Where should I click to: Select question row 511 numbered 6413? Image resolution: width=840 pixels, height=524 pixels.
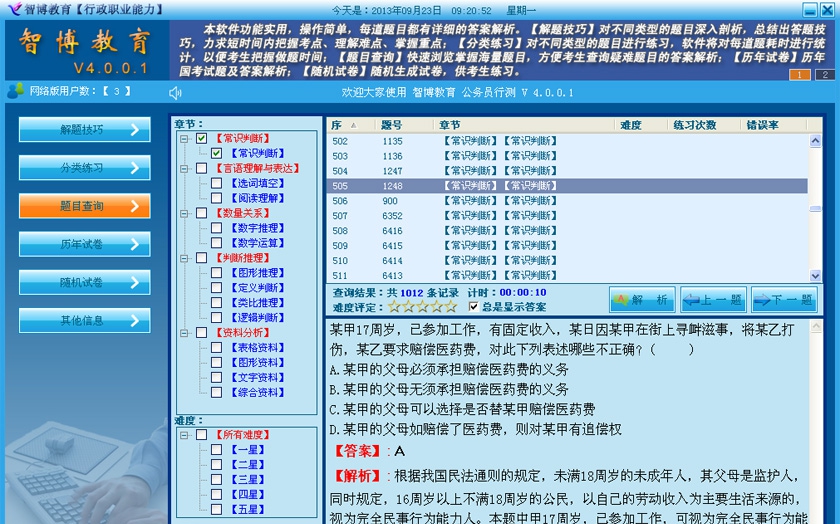click(567, 275)
